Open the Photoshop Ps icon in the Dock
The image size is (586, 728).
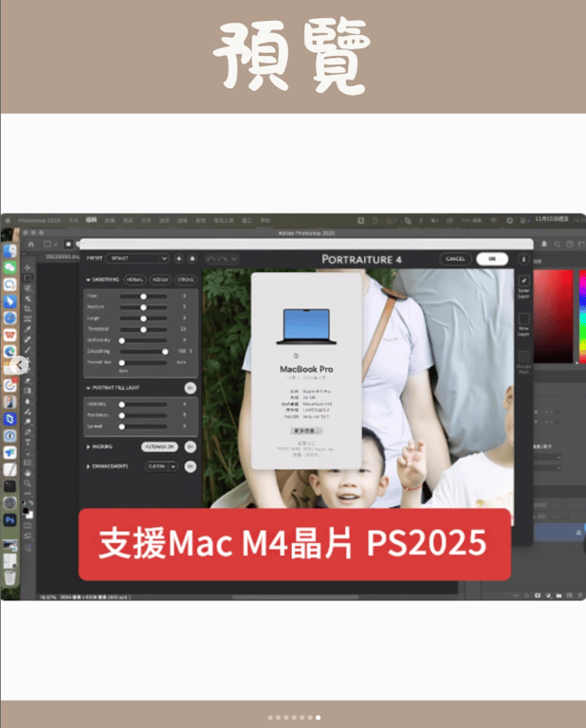(x=9, y=519)
